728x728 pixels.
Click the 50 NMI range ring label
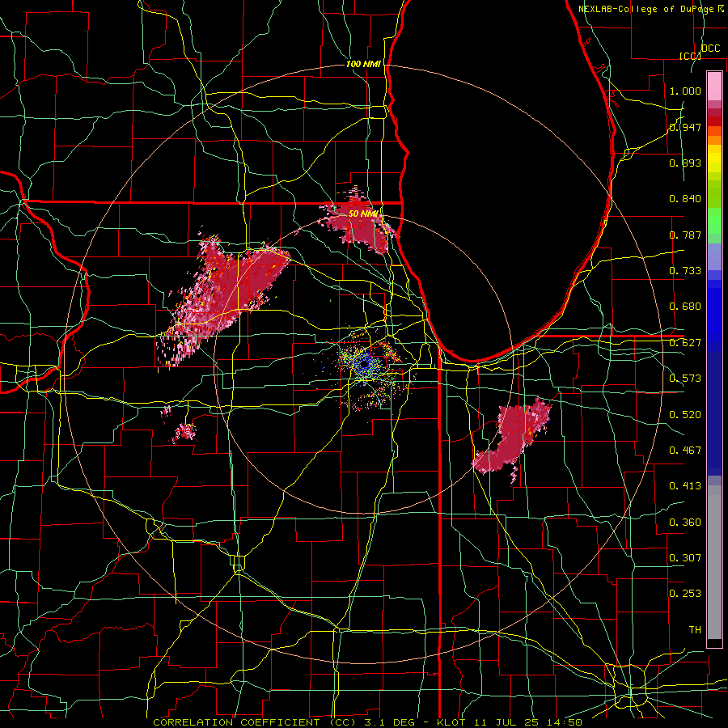(x=363, y=214)
